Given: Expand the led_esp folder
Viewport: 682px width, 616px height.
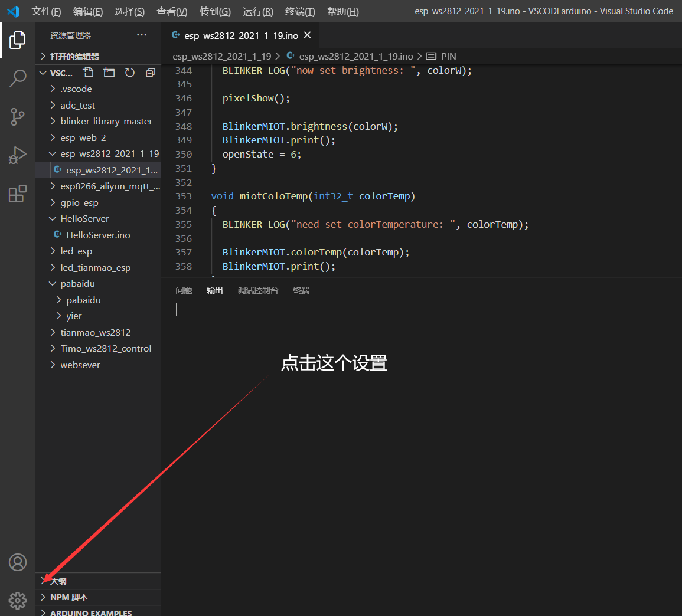Looking at the screenshot, I should (x=98, y=251).
